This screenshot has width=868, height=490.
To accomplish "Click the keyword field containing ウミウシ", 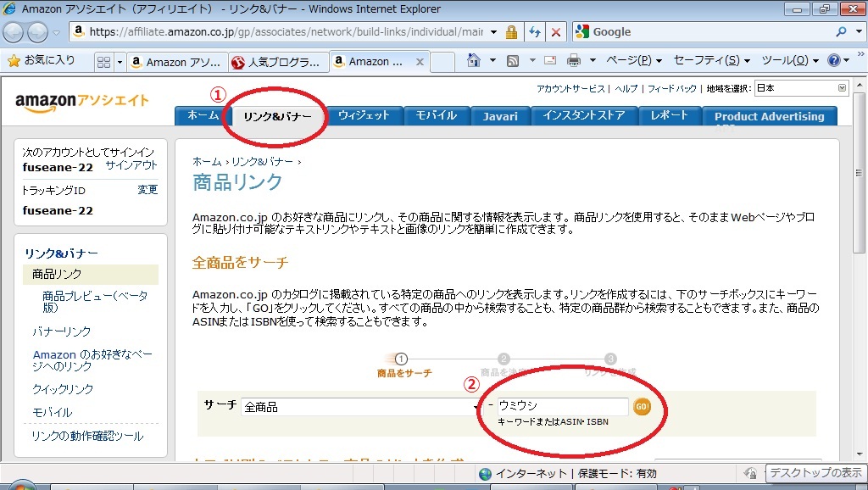I will (563, 406).
